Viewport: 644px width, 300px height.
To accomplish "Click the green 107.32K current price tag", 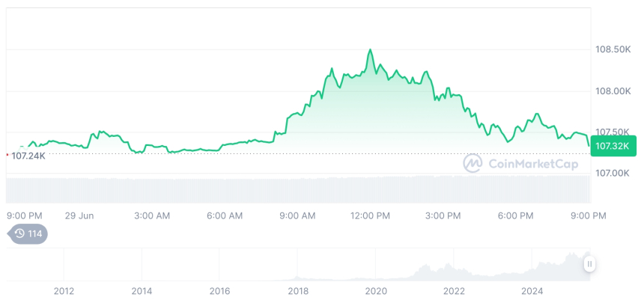I will click(613, 146).
